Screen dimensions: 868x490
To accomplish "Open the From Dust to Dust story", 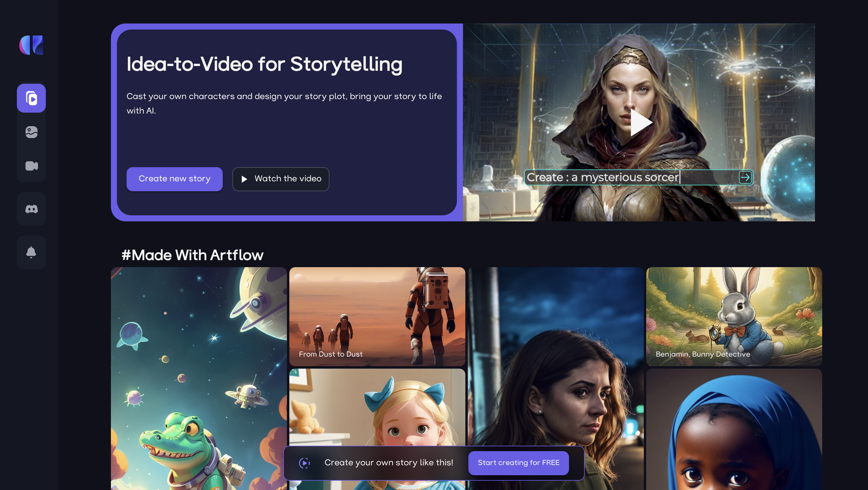I will 377,316.
